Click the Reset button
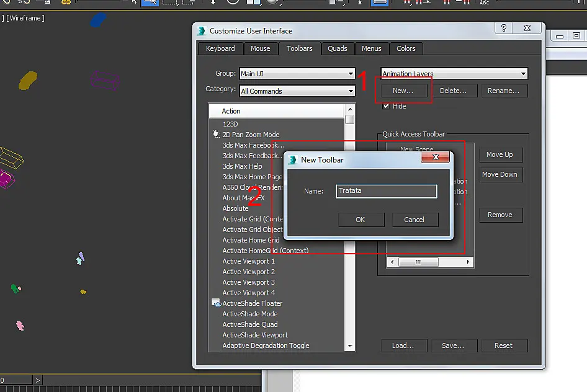This screenshot has width=587, height=392. point(504,345)
